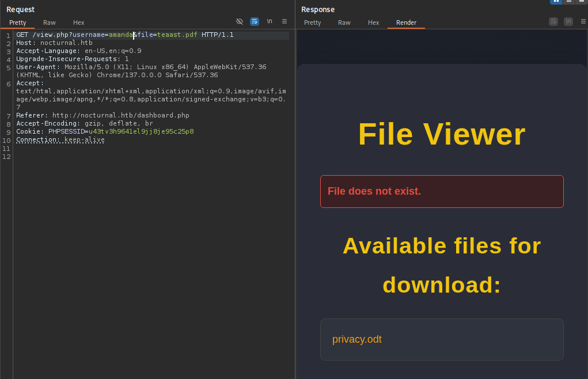The height and width of the screenshot is (379, 588).
Task: Open the Response Raw tab
Action: tap(344, 22)
